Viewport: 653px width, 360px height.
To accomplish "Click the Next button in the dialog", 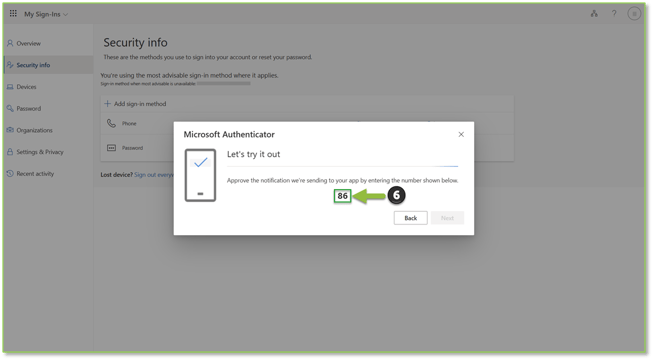I will (x=447, y=218).
